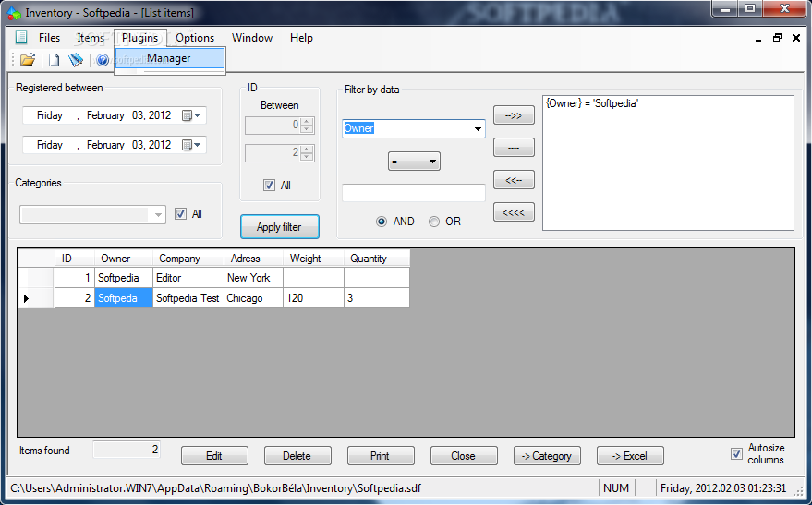Click the new blank document toolbar icon
Screen dimensions: 812x505
(54, 60)
